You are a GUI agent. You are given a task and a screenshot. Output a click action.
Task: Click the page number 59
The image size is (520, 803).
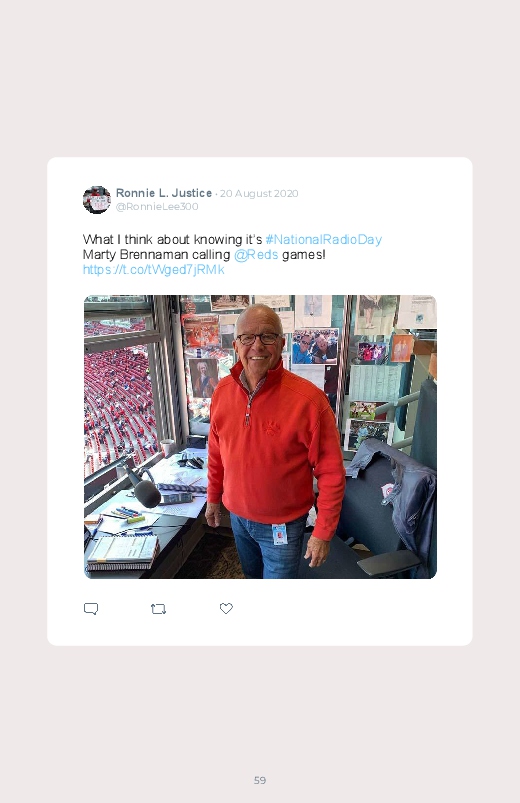tap(260, 780)
